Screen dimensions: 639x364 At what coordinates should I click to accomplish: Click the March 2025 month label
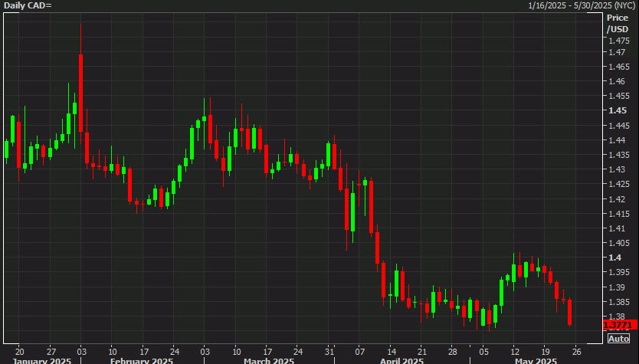click(x=268, y=360)
